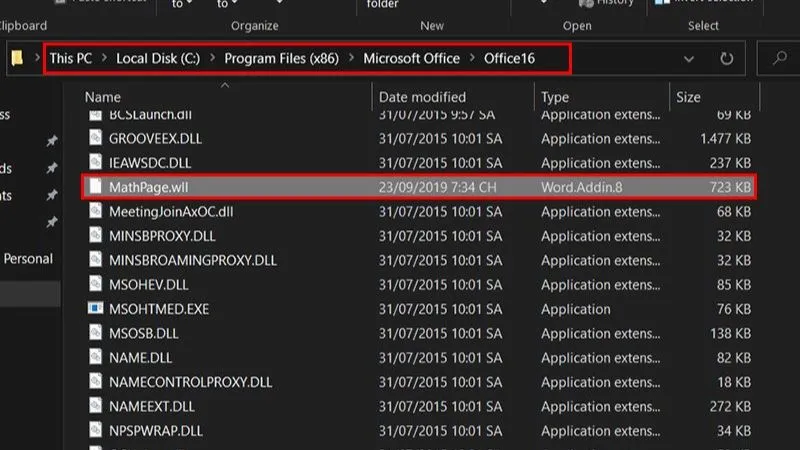Expand the chevron after Program Files (x86)
Image resolution: width=800 pixels, height=450 pixels.
(350, 59)
